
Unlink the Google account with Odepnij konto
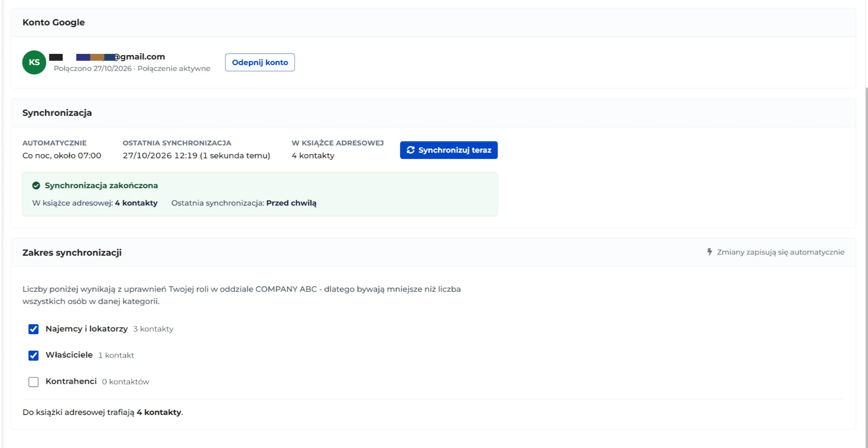coord(260,63)
